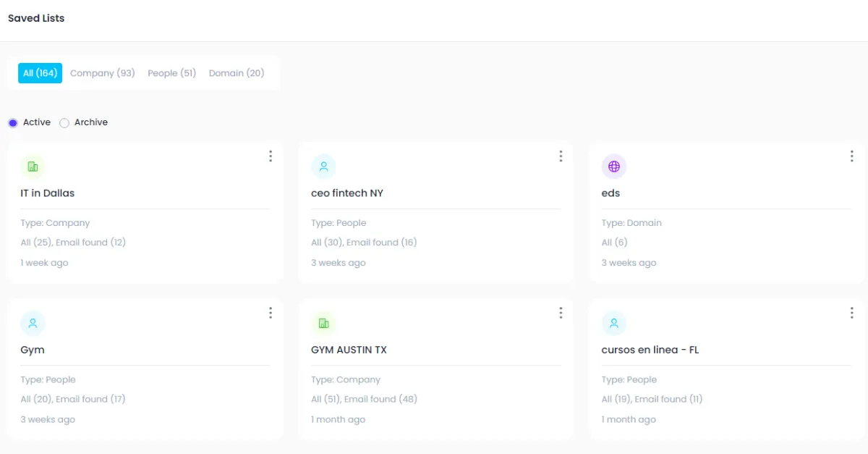Screen dimensions: 868x454
Task: Switch to the All (164) tab
Action: click(x=40, y=73)
